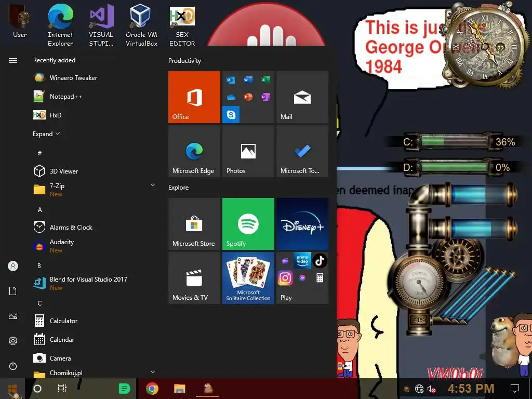Open 3D Viewer from the app list
This screenshot has height=399, width=532.
click(x=95, y=171)
